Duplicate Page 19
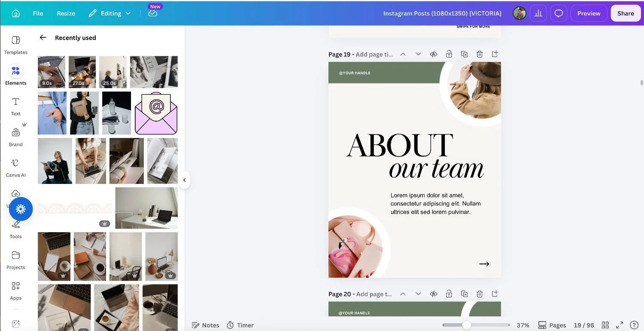Screen dimensions: 644x331 (464, 54)
